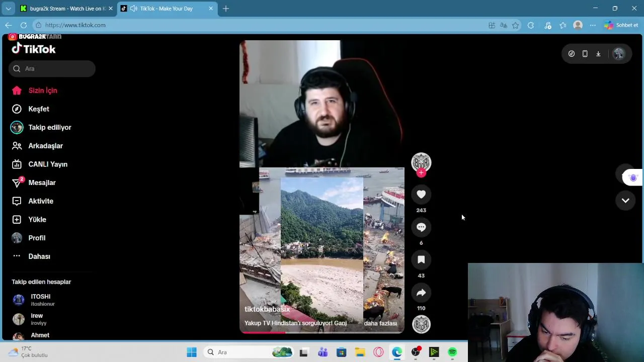Open Sohbet et Copilot chat
Viewport: 644px width, 362px height.
(x=621, y=25)
